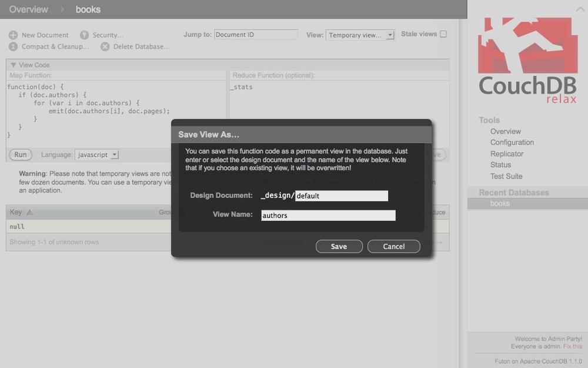This screenshot has width=588, height=368.
Task: Click the Recent Databases heading
Action: [x=514, y=193]
